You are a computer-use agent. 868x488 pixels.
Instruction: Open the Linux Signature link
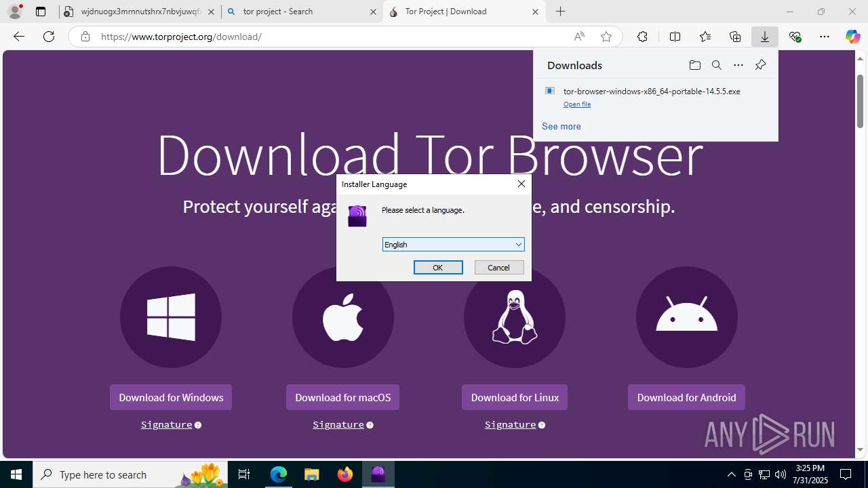point(511,424)
